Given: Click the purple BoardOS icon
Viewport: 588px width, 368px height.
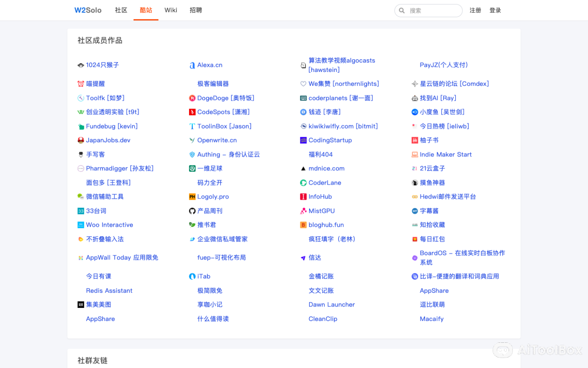Looking at the screenshot, I should tap(415, 257).
